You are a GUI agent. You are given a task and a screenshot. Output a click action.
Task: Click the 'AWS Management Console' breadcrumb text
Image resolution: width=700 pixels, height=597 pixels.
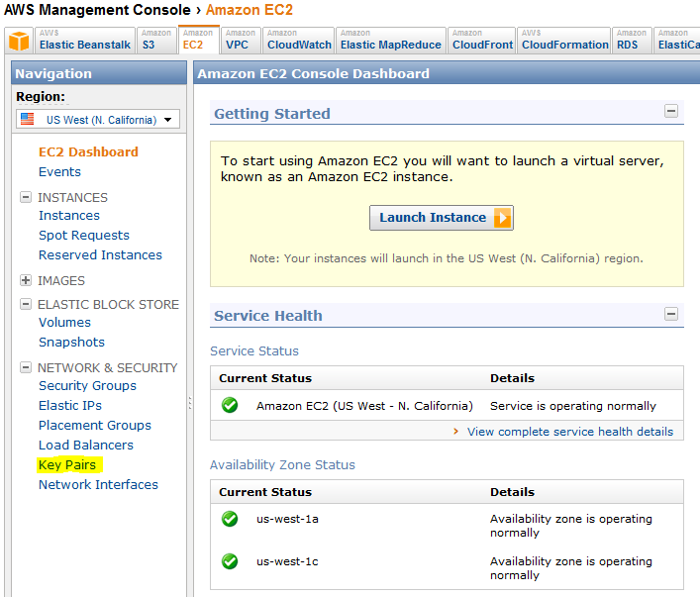point(97,10)
